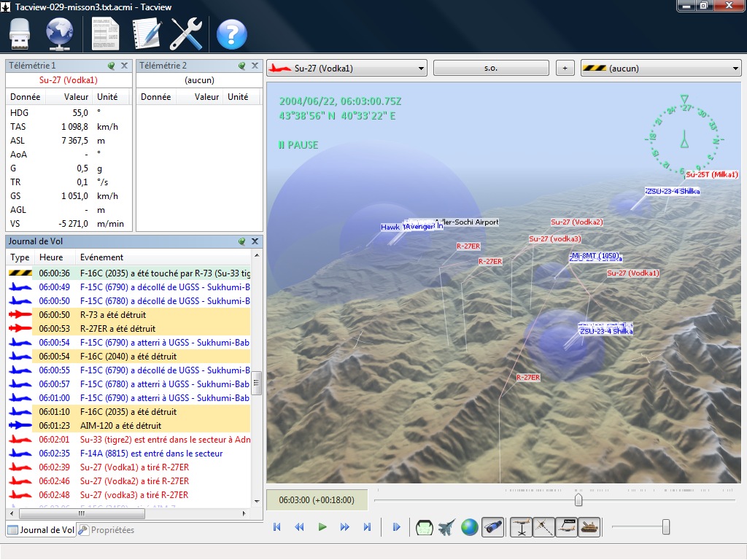Switch to the Propriétées tab
This screenshot has width=747, height=560.
pos(107,530)
